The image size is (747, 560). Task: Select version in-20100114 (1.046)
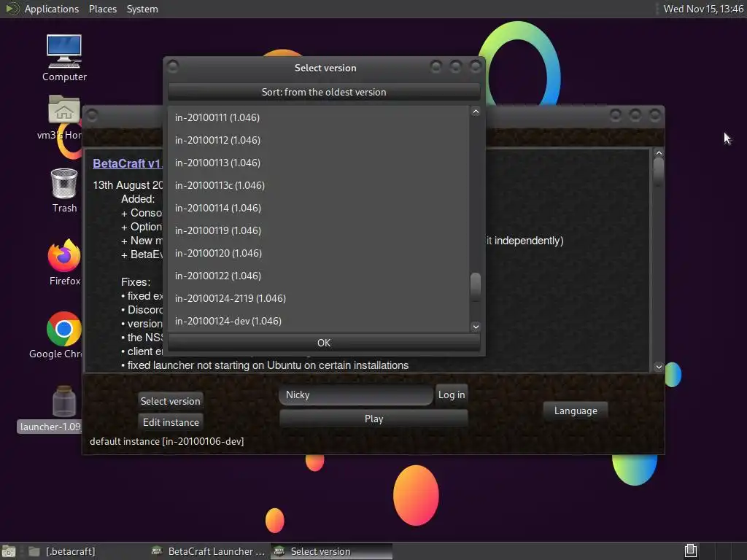click(318, 208)
